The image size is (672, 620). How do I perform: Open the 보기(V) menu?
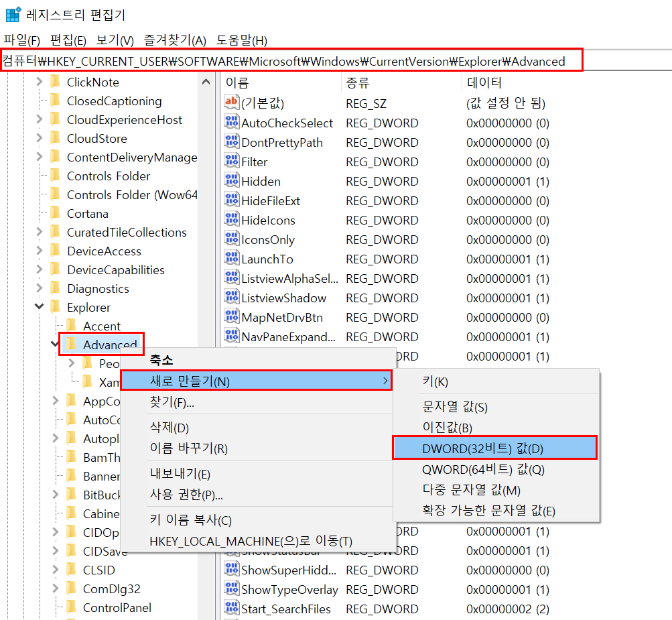(115, 40)
